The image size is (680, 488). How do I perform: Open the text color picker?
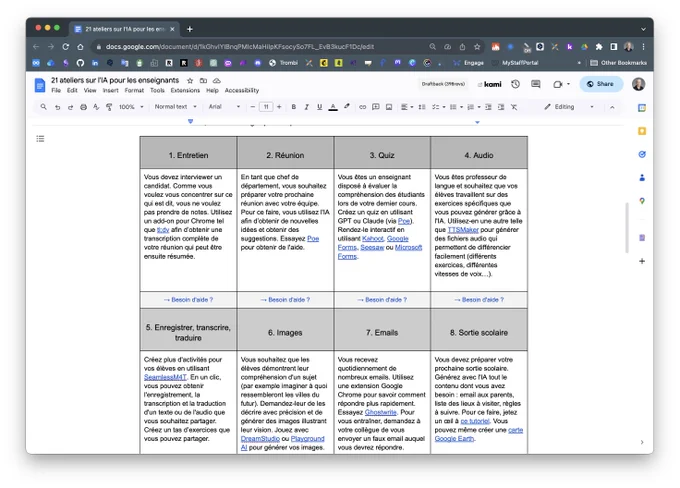point(333,107)
